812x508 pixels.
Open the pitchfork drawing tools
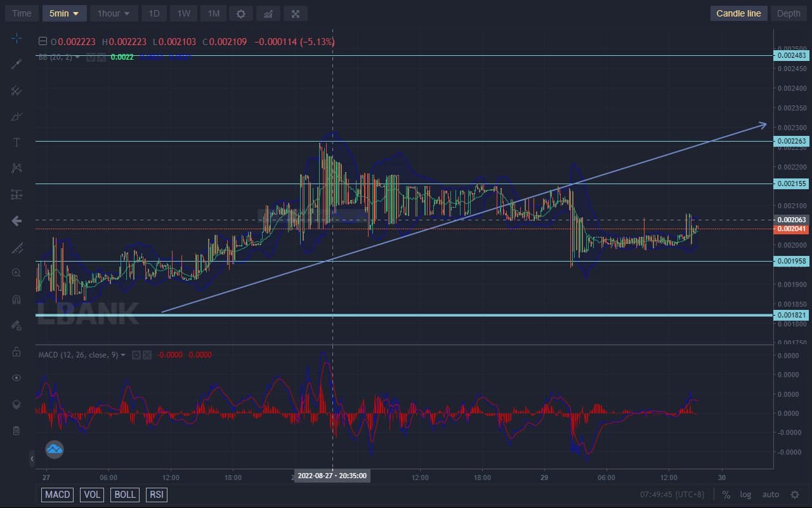click(16, 90)
